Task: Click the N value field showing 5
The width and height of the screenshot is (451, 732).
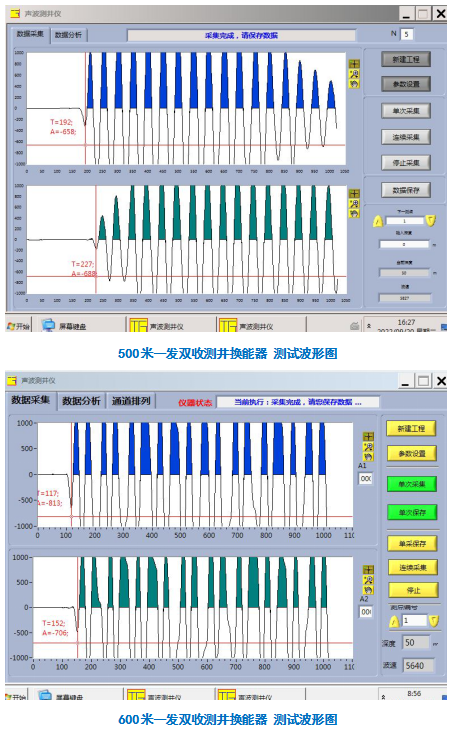Action: coord(407,34)
